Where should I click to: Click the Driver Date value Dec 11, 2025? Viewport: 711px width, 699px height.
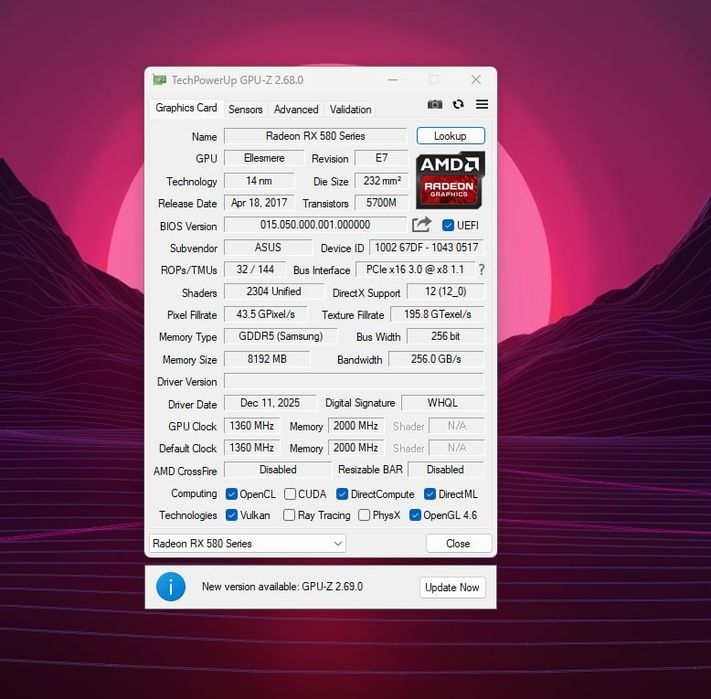click(270, 403)
